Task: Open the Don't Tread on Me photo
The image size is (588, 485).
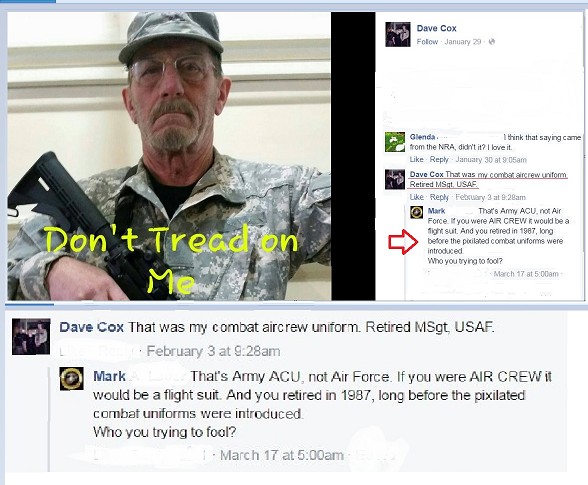Action: click(x=169, y=156)
